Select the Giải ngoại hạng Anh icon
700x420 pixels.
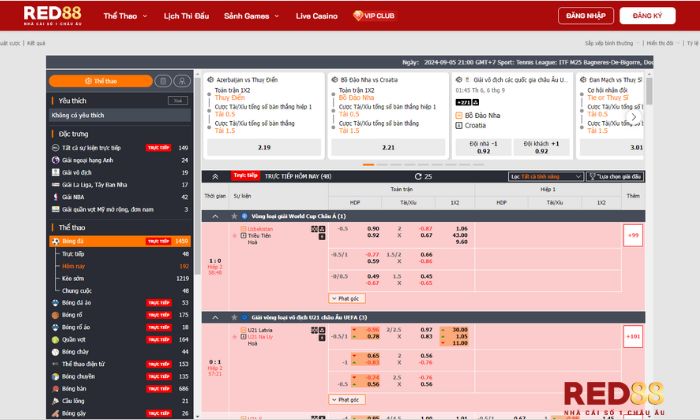[55, 160]
